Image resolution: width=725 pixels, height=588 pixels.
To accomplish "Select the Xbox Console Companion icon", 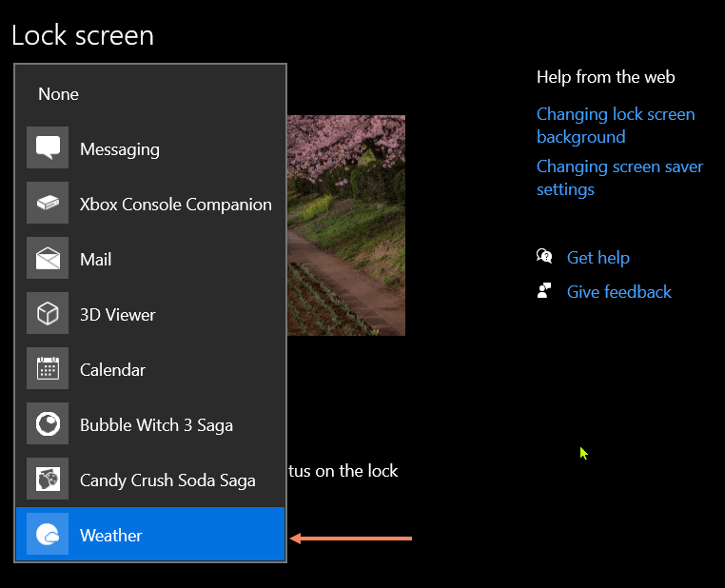I will pyautogui.click(x=48, y=204).
